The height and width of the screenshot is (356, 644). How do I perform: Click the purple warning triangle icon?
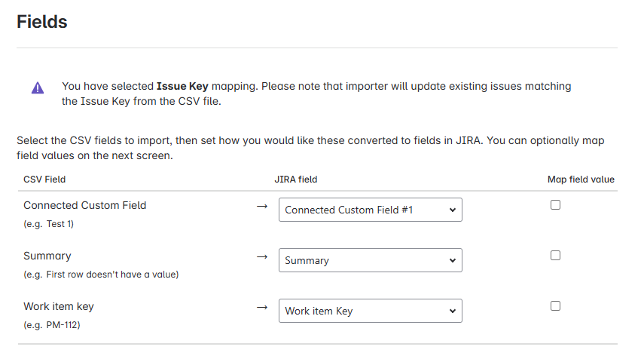coord(38,87)
